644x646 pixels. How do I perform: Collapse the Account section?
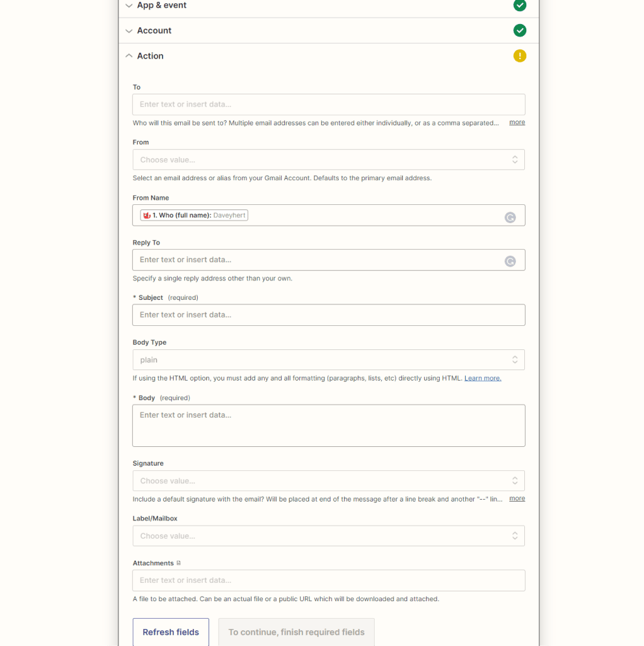tap(129, 30)
